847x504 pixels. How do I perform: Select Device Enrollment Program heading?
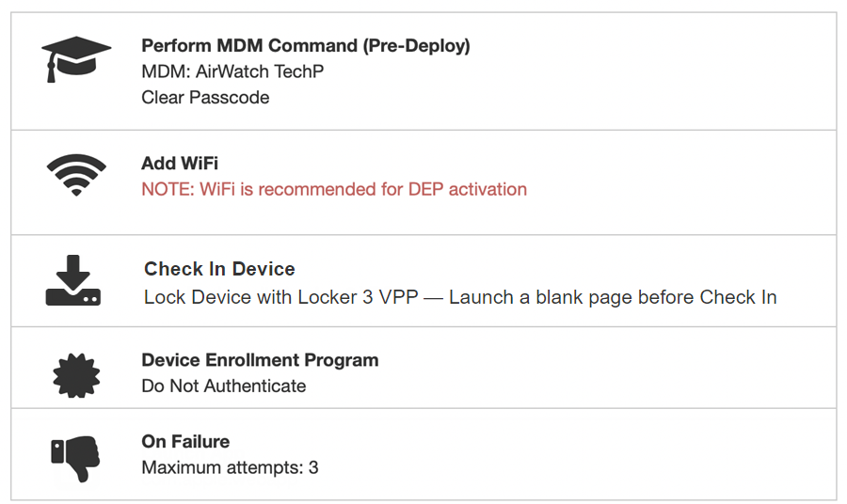260,360
